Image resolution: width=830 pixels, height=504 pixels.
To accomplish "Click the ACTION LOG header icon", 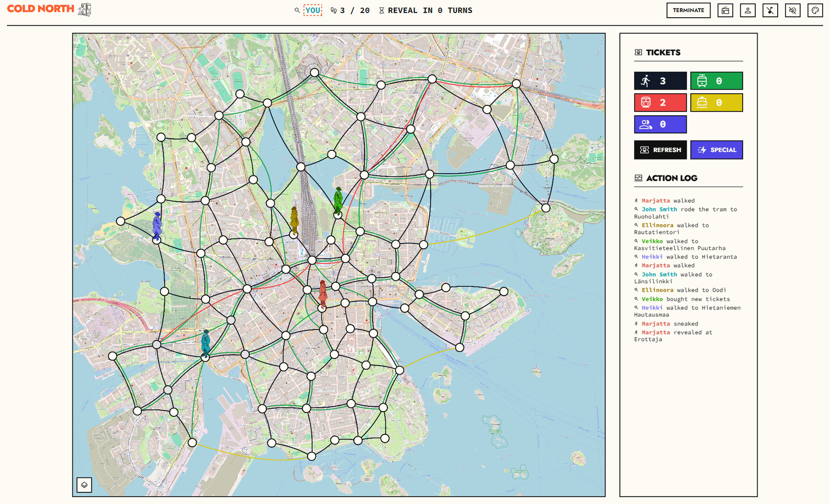I will pos(638,178).
